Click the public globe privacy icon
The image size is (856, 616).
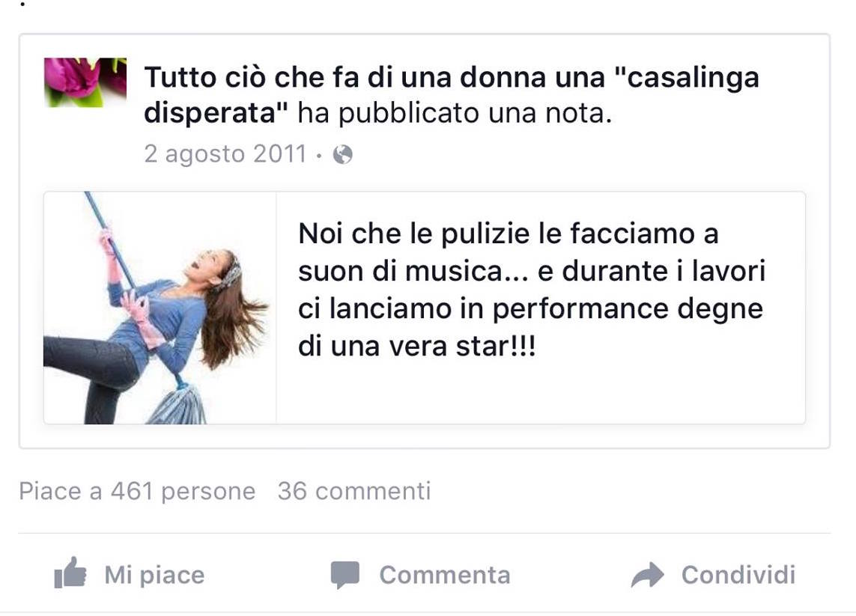(343, 155)
